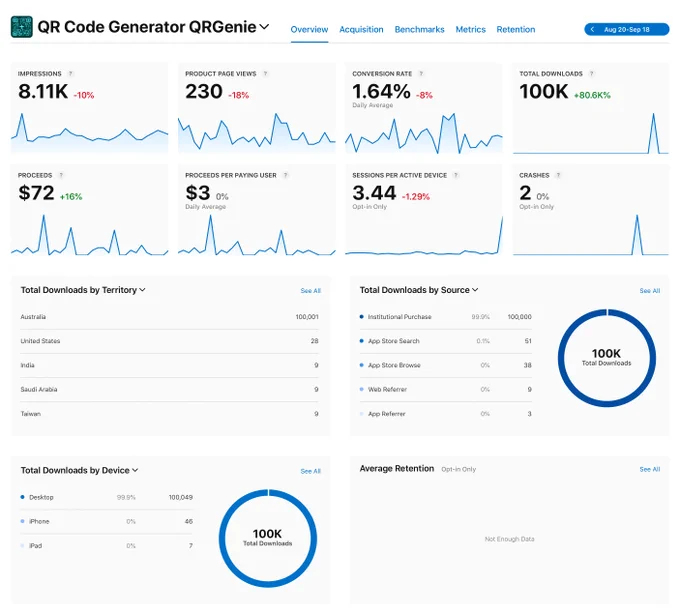Open the app selector chevron beside QRGenie
The height and width of the screenshot is (613, 680).
coord(264,27)
